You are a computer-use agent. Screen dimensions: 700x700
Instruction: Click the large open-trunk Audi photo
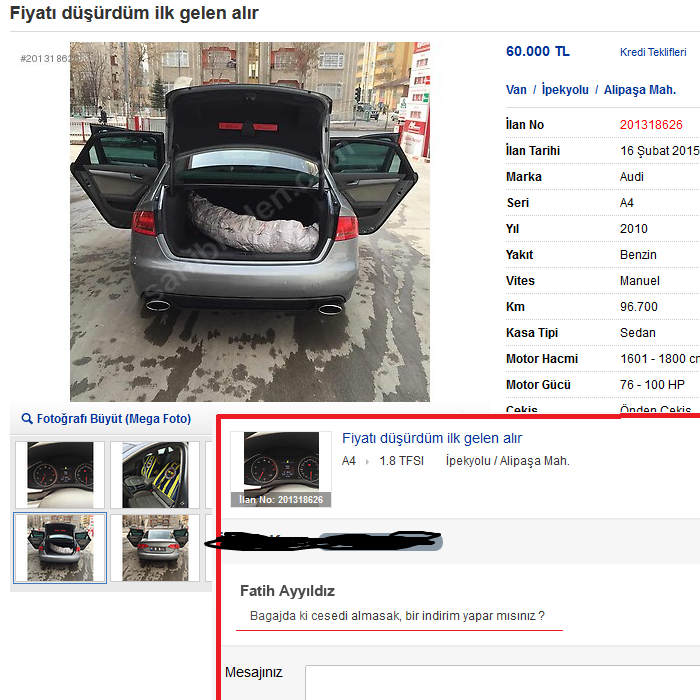tap(250, 222)
